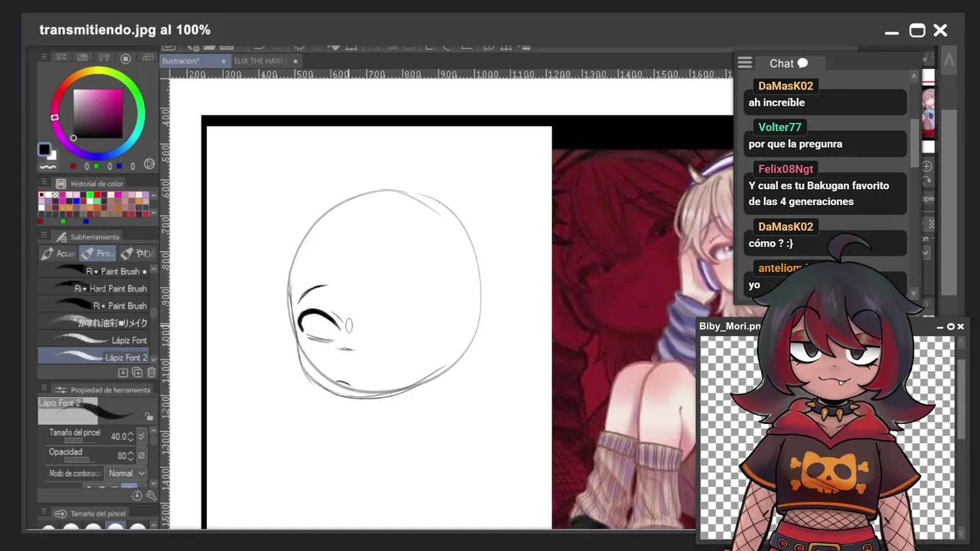
Task: Click the opacity 80 stepper arrows
Action: tap(130, 456)
